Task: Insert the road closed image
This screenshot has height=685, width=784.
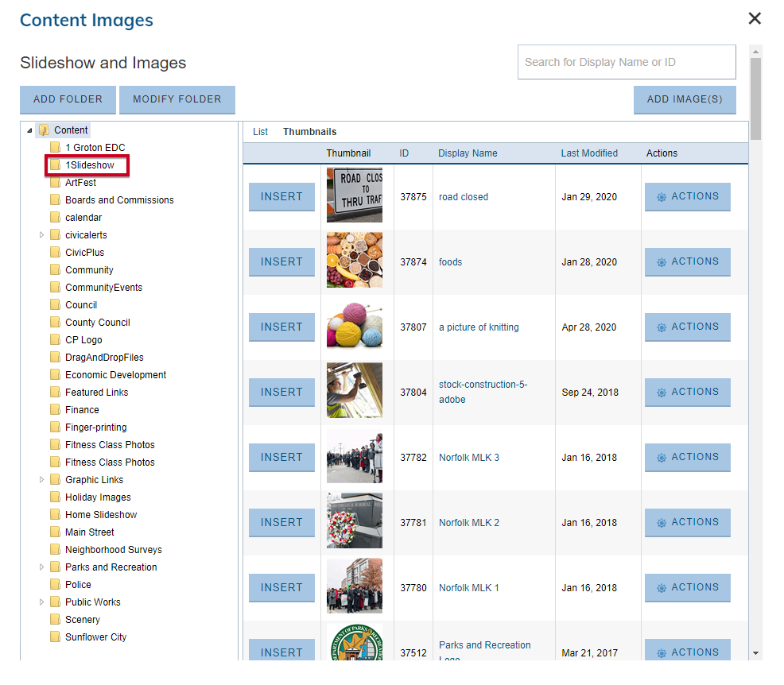Action: click(x=281, y=197)
